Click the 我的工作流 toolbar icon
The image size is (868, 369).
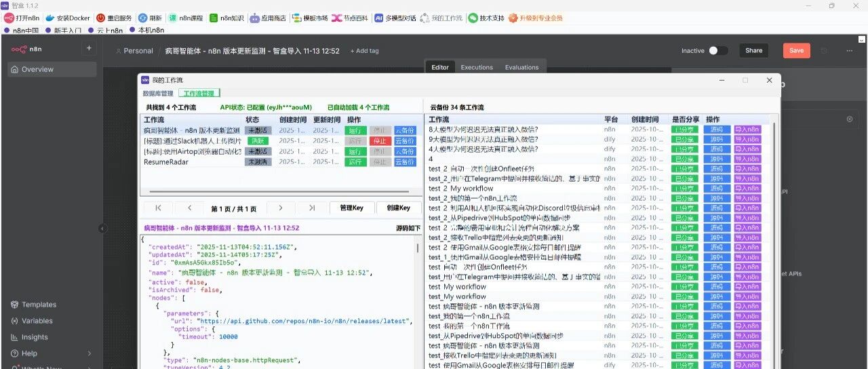(x=425, y=18)
